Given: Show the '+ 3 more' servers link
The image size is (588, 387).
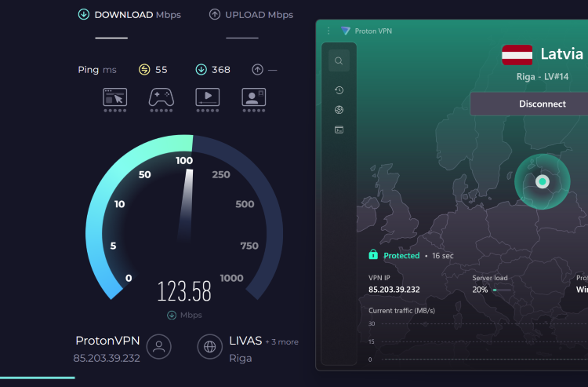Looking at the screenshot, I should coord(282,342).
